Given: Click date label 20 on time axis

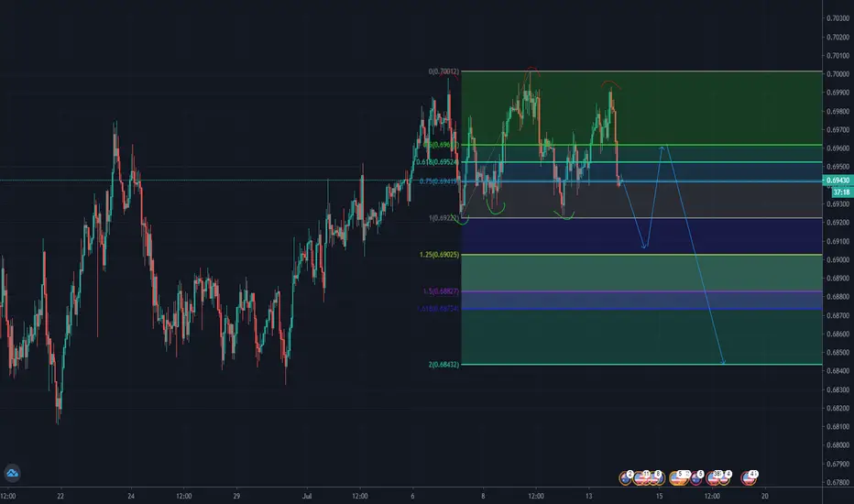Looking at the screenshot, I should point(765,496).
